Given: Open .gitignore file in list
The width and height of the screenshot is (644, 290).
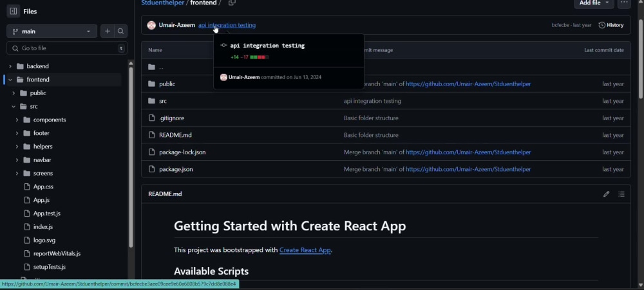Looking at the screenshot, I should click(172, 118).
